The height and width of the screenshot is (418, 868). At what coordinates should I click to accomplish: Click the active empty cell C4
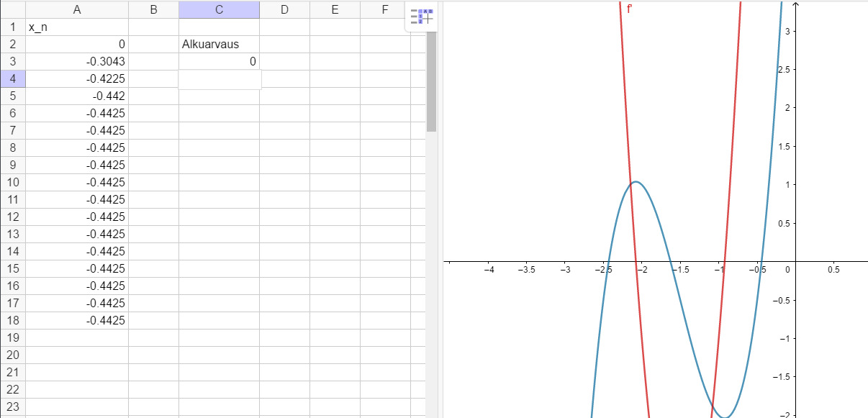tap(219, 79)
